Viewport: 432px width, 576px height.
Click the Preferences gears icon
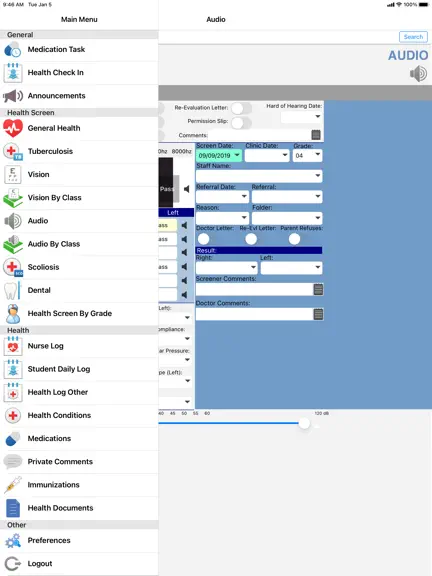click(12, 540)
